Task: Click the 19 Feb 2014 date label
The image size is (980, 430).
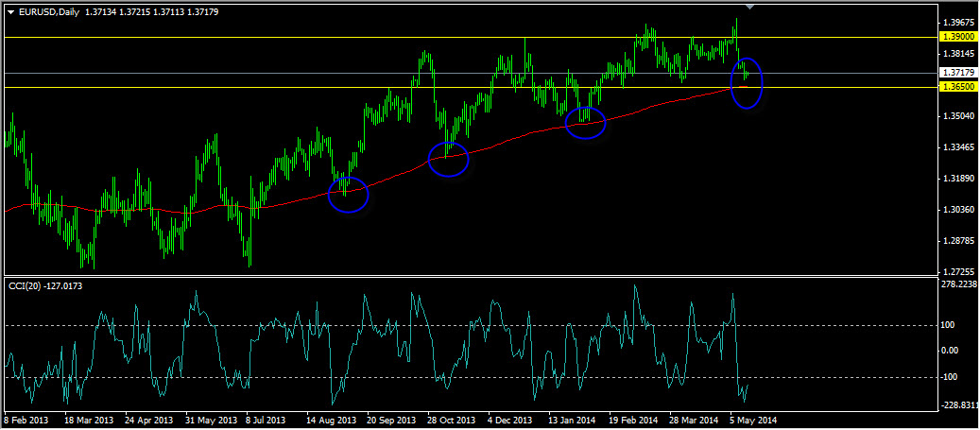Action: tap(632, 420)
